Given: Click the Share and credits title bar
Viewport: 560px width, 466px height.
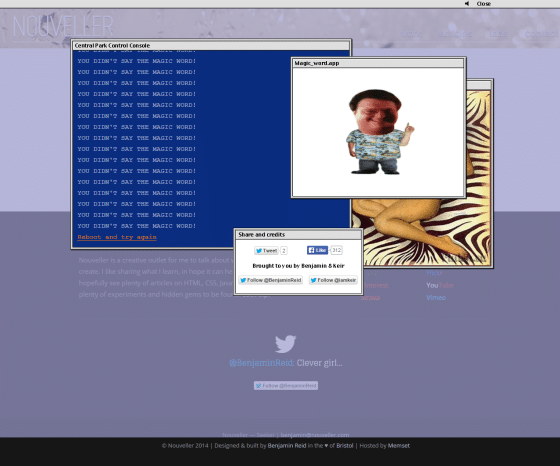Looking at the screenshot, I should pyautogui.click(x=298, y=235).
